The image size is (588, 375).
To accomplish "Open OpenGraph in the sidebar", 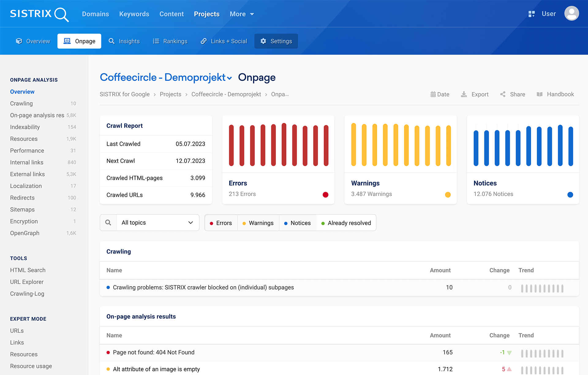I will point(43,233).
